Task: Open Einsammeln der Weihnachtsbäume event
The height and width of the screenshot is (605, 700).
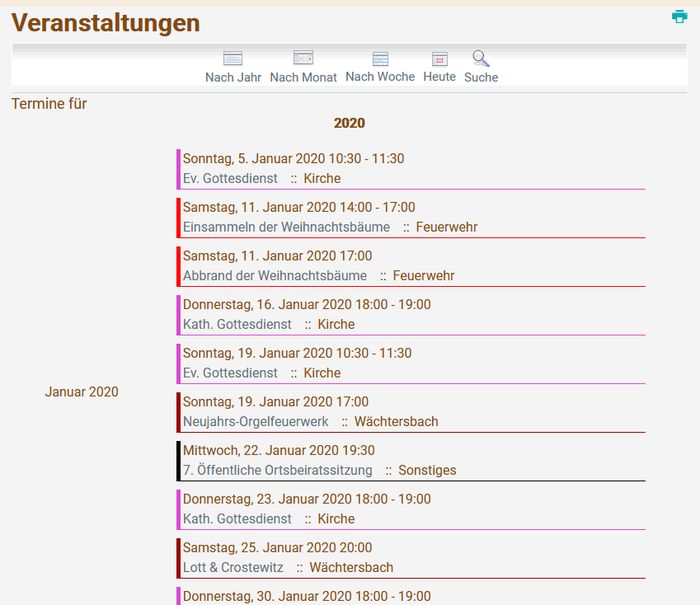Action: click(286, 228)
